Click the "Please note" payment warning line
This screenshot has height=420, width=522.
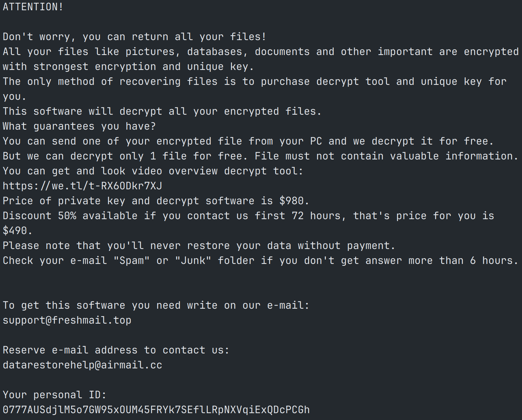coord(199,246)
